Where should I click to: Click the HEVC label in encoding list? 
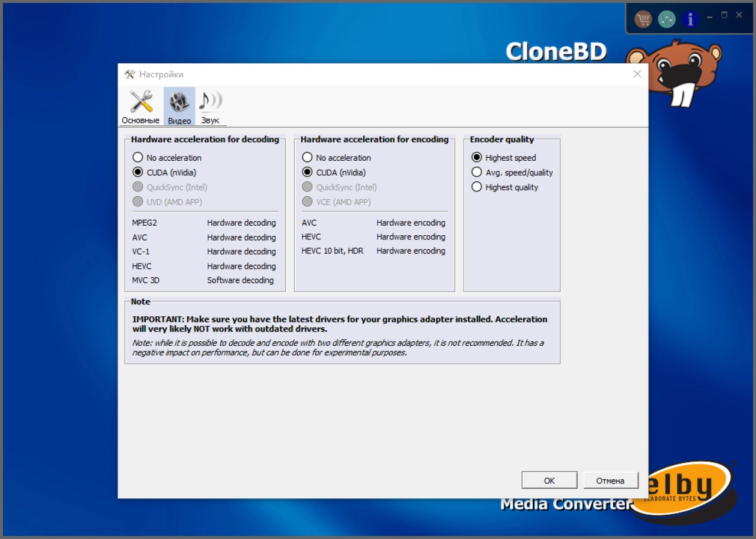(311, 237)
